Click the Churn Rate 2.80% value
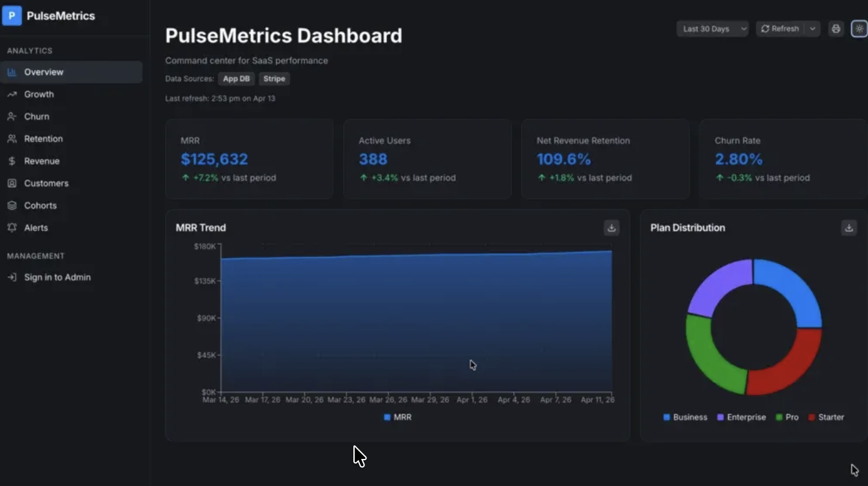868x486 pixels. pos(738,159)
